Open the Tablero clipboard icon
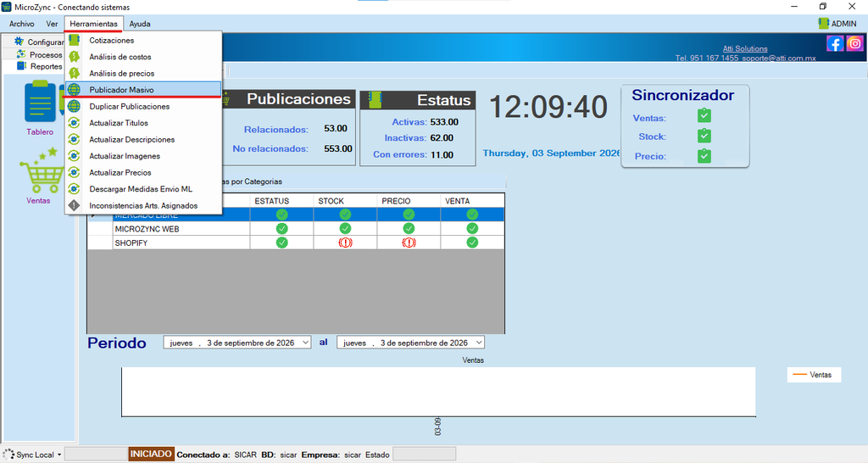This screenshot has width=868, height=463. [x=40, y=102]
